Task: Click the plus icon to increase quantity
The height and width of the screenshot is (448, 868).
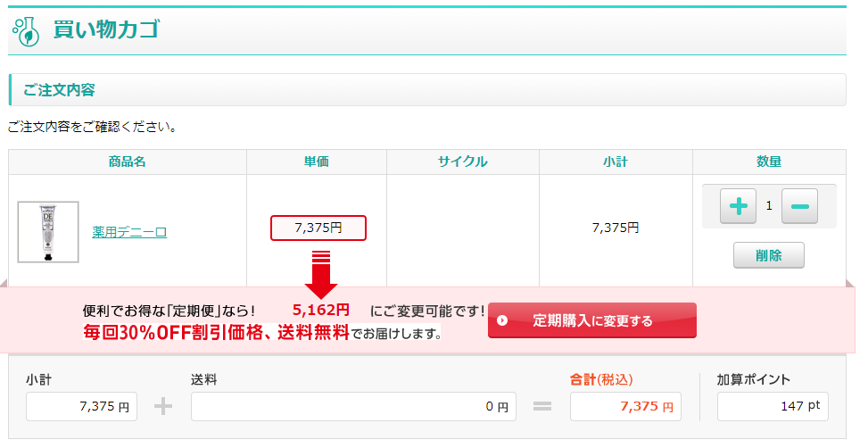Action: 738,206
